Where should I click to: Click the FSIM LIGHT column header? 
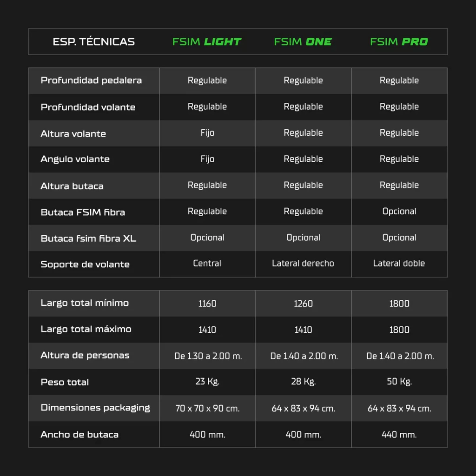[207, 42]
